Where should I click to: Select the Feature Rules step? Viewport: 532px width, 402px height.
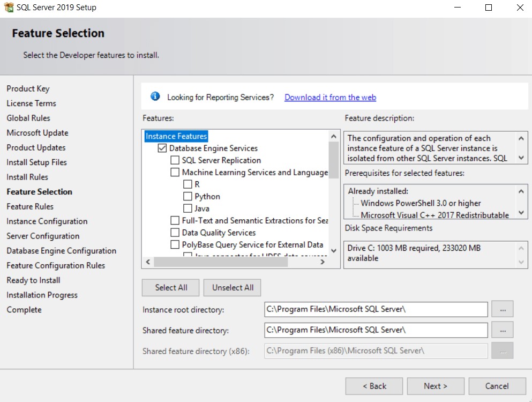tap(30, 206)
